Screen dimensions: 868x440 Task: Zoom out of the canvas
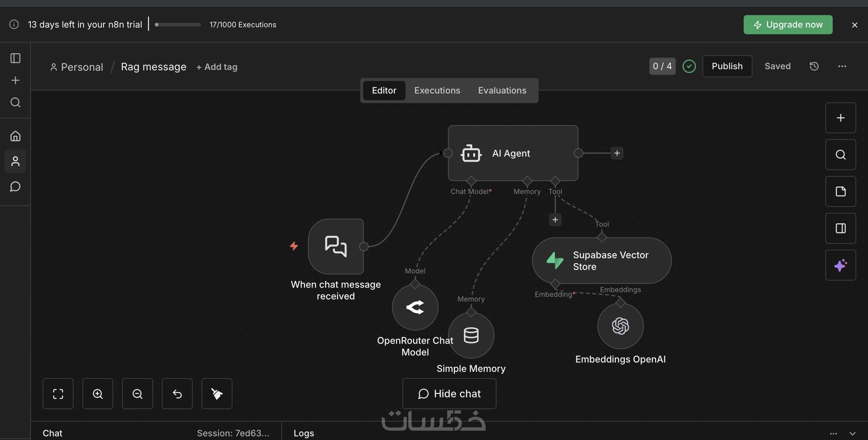click(x=138, y=394)
